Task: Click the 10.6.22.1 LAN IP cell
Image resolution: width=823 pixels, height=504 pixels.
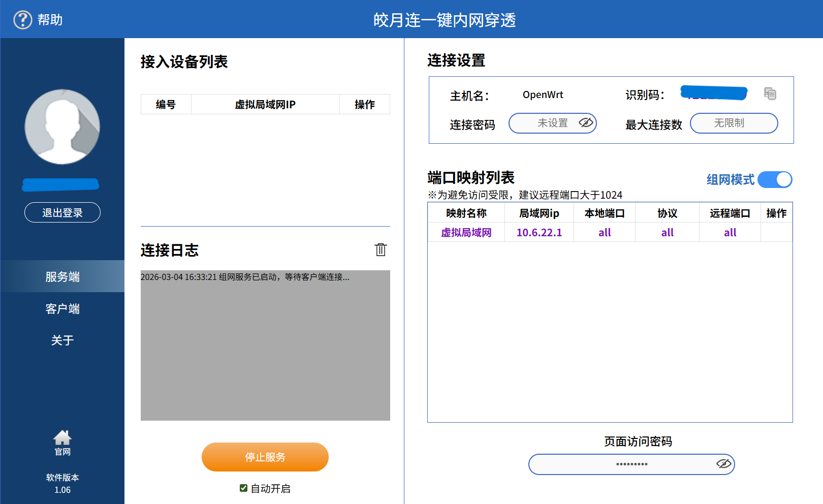Action: [539, 233]
